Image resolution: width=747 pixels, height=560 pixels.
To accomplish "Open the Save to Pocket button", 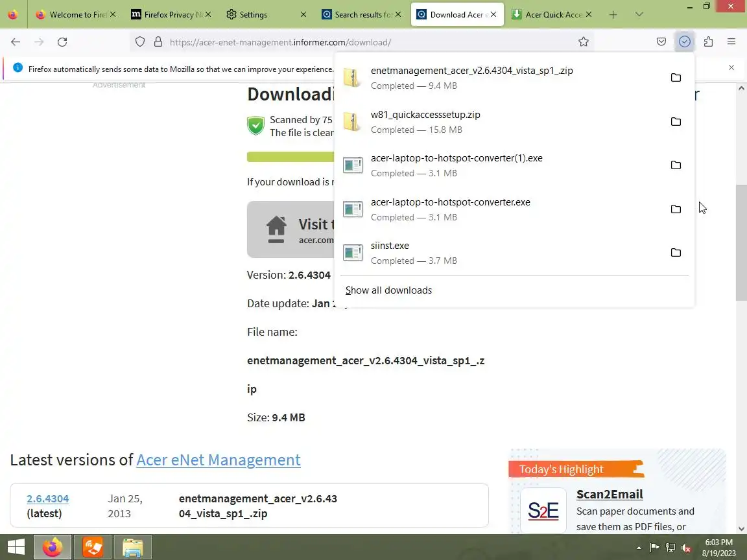I will (661, 42).
